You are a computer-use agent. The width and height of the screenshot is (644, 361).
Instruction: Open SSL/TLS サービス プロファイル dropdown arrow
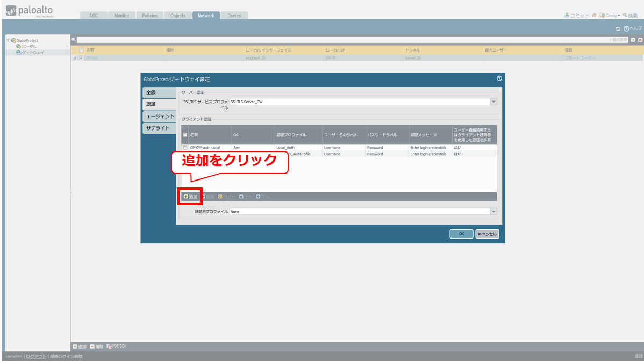point(493,102)
